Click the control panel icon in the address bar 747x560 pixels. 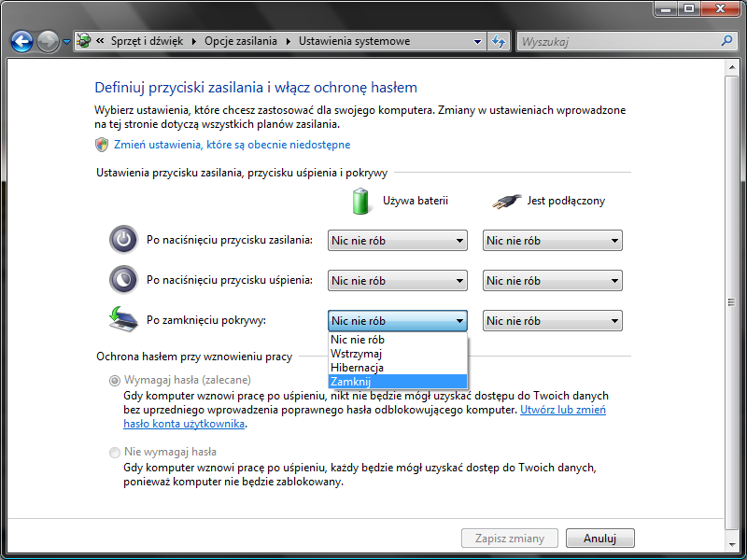pyautogui.click(x=84, y=41)
